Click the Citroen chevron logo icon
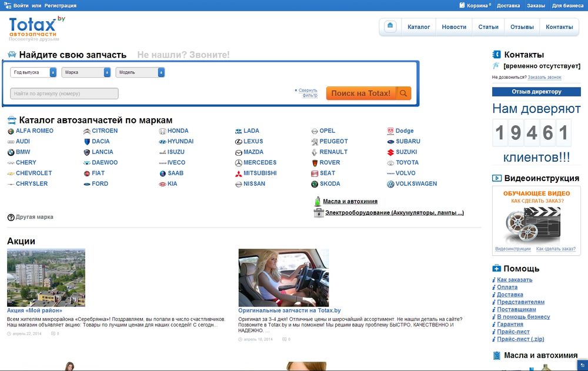The height and width of the screenshot is (371, 588). click(86, 131)
